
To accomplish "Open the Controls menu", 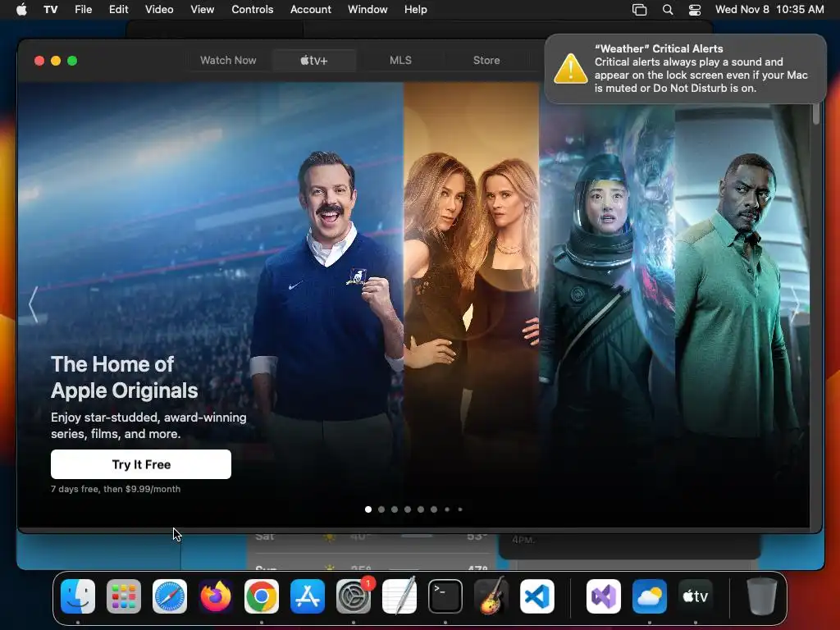I will click(253, 9).
